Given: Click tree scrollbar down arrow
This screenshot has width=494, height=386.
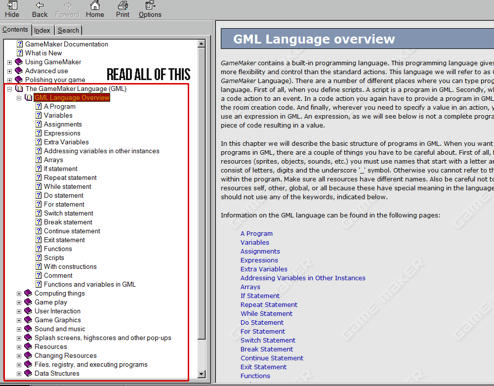Looking at the screenshot, I should click(x=201, y=374).
